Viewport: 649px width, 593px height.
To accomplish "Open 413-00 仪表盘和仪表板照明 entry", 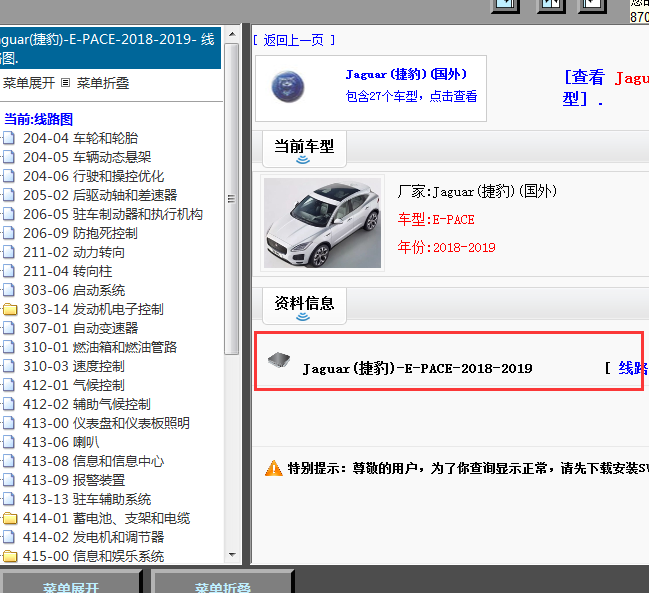I will pos(106,423).
